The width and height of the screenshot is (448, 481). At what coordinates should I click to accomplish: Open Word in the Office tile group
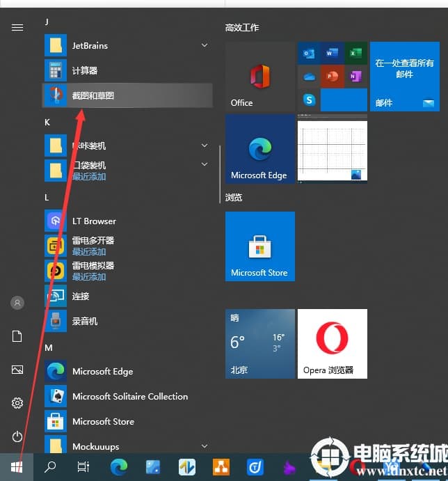[x=332, y=54]
